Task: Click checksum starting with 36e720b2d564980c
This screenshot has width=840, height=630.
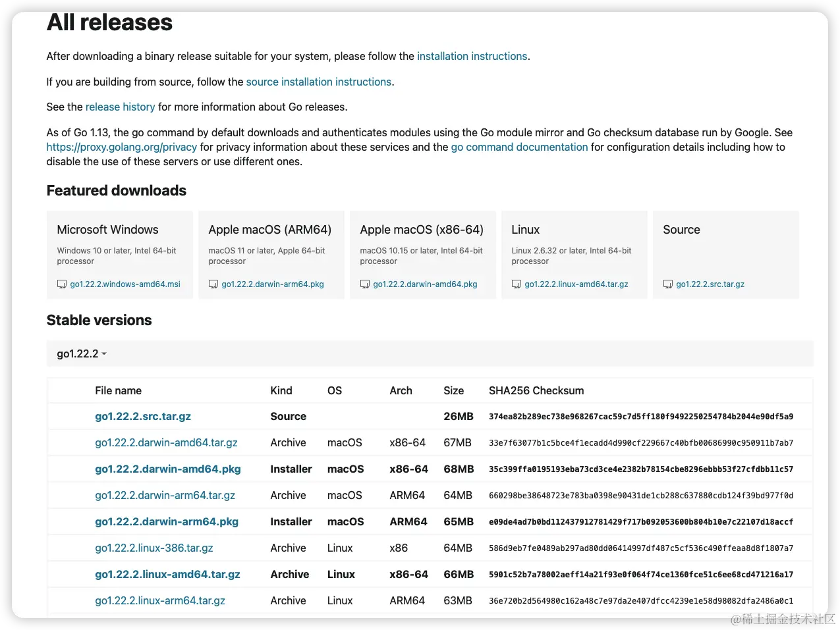Action: point(641,601)
